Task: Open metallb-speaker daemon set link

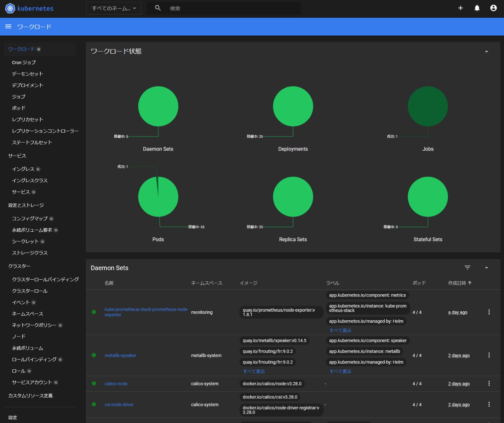Action: click(x=120, y=355)
